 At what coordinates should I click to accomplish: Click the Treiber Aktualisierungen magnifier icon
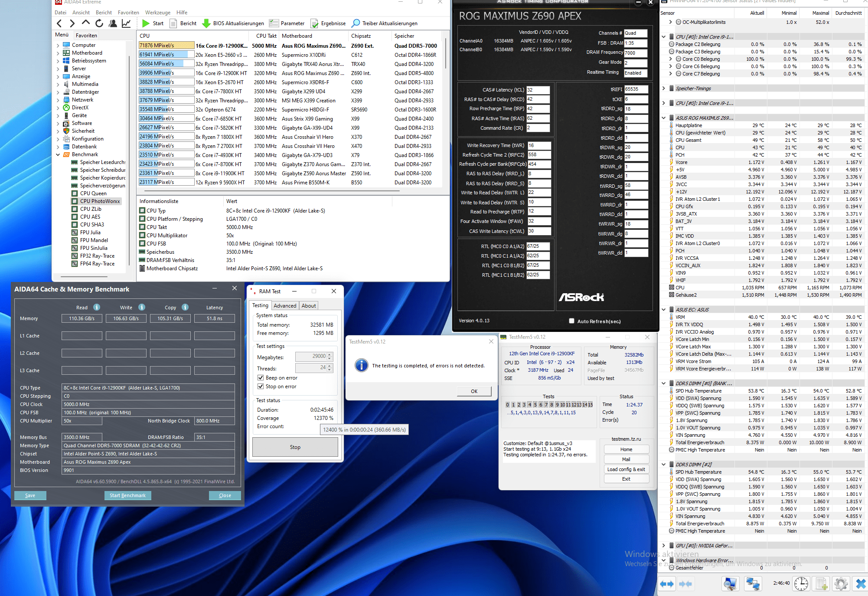click(356, 23)
